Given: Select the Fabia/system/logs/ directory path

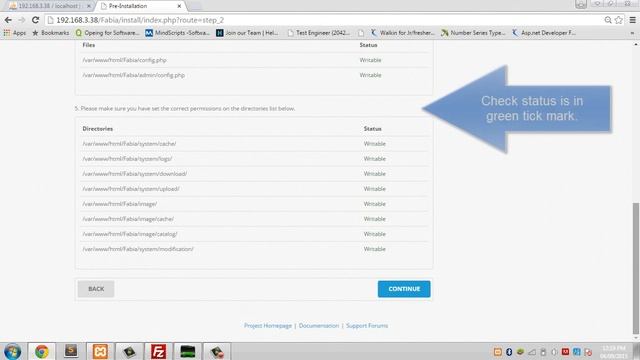Looking at the screenshot, I should 127,159.
